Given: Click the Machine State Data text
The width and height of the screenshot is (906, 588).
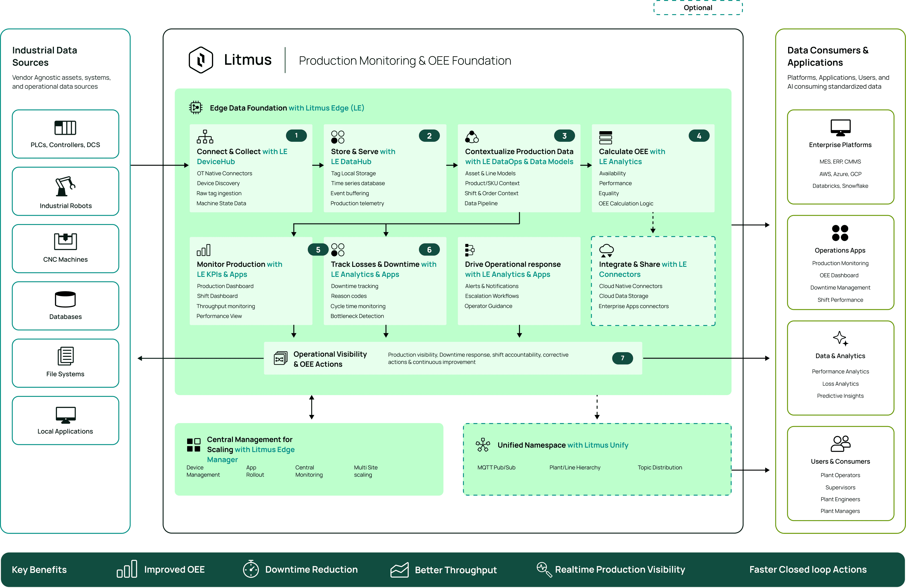Looking at the screenshot, I should [x=221, y=203].
